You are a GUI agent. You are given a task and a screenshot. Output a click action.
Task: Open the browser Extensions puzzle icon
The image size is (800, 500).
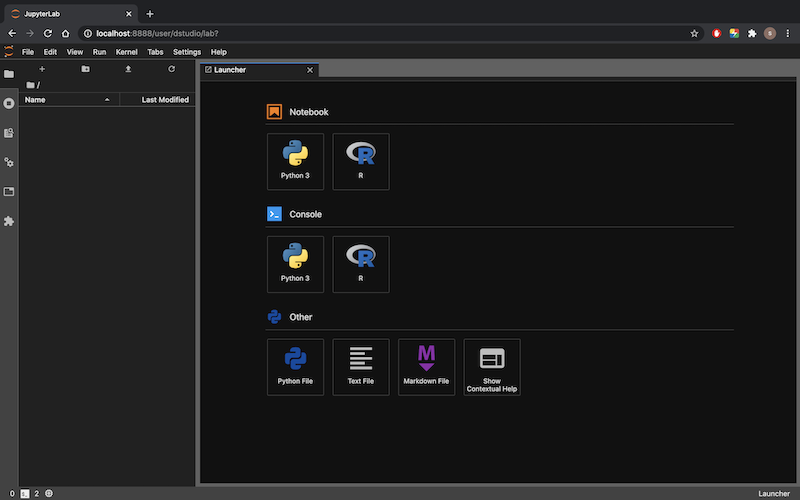pyautogui.click(x=752, y=33)
